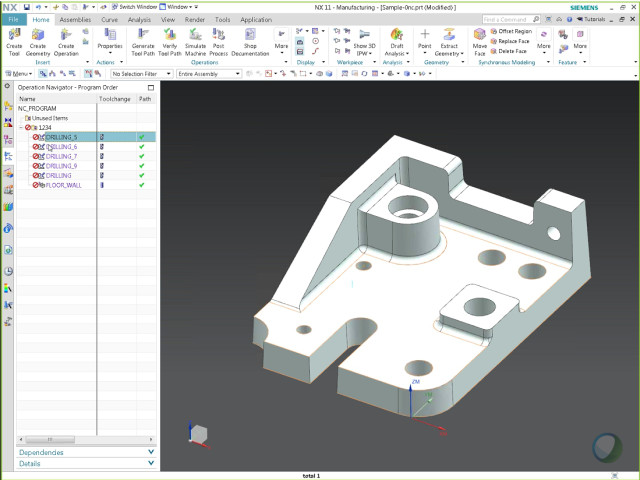The height and width of the screenshot is (480, 640).
Task: Click the Draft Analysis icon
Action: click(x=397, y=34)
